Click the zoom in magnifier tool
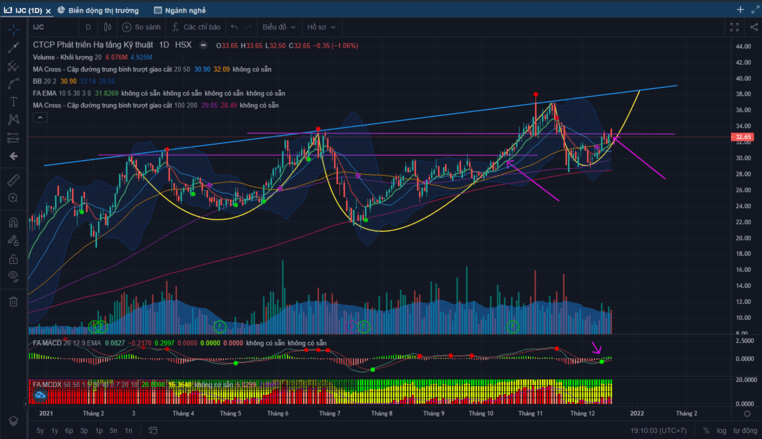This screenshot has width=762, height=439. pos(13,199)
